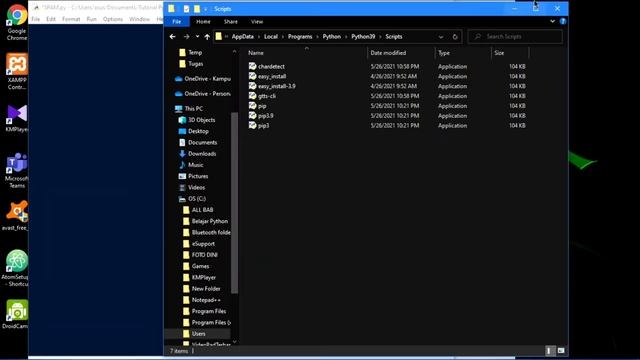Open Notepad++ folder in navigation tree
Image resolution: width=640 pixels, height=360 pixels.
[202, 300]
